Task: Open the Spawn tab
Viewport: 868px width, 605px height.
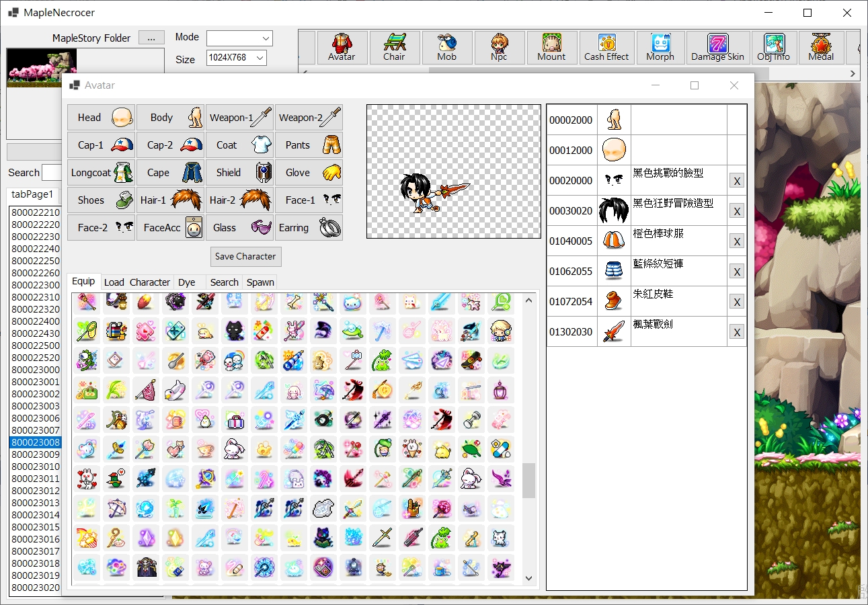Action: 260,282
